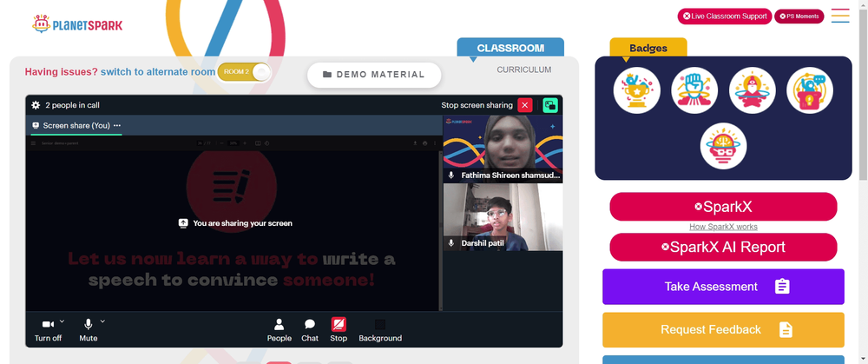Select Fathima Shireen's video tile
The image size is (868, 364).
click(x=503, y=149)
